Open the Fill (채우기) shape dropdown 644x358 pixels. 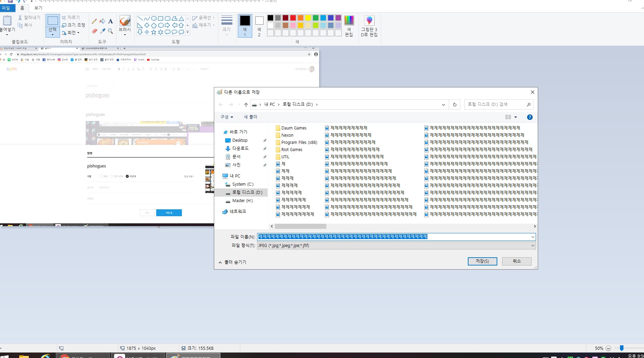204,25
